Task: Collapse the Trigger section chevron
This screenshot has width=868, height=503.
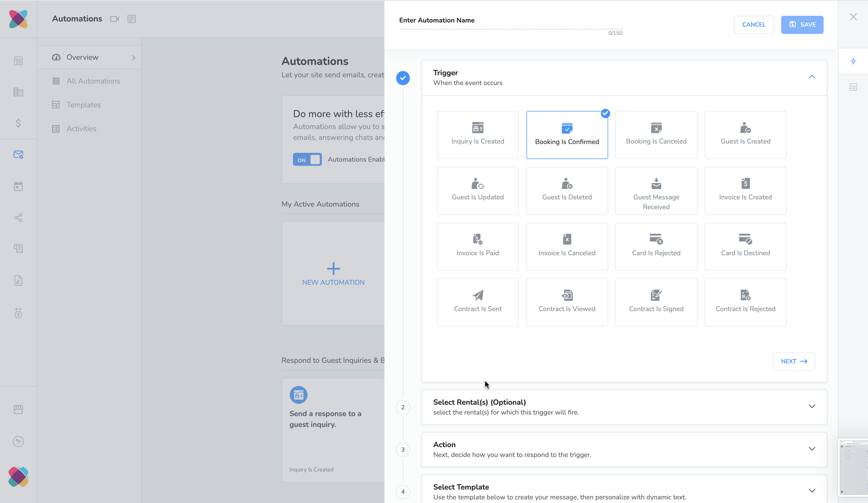Action: point(811,77)
